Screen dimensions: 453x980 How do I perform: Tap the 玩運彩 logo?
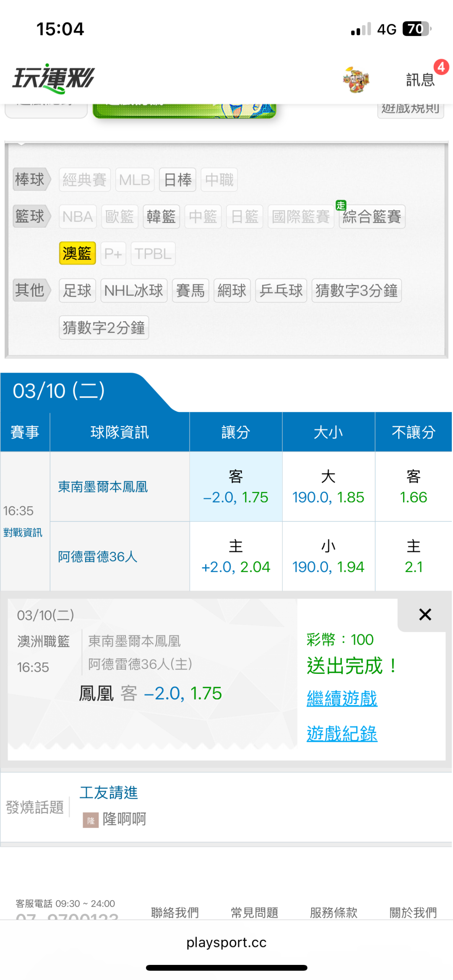54,78
